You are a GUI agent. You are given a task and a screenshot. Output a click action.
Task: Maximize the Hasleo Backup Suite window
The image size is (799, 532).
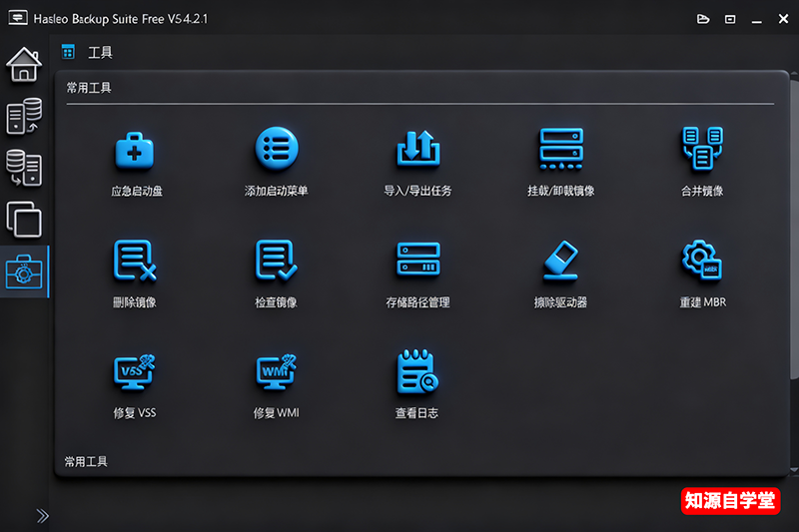click(730, 19)
